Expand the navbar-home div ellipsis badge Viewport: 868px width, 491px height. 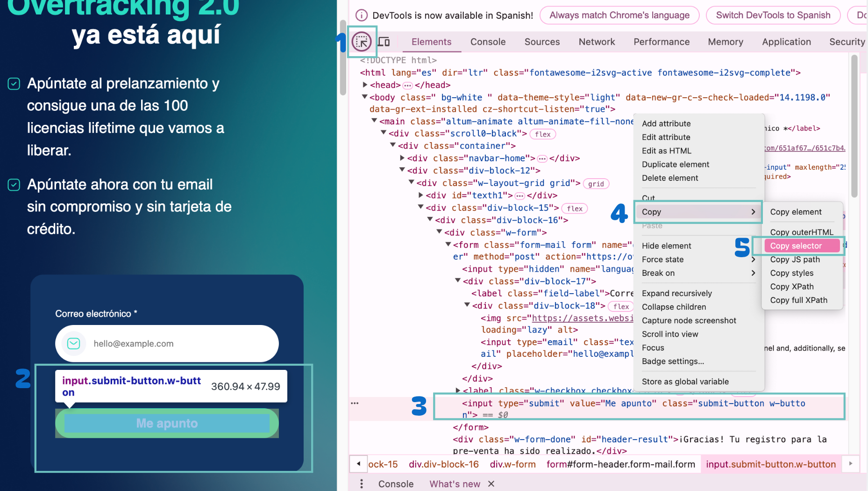542,159
